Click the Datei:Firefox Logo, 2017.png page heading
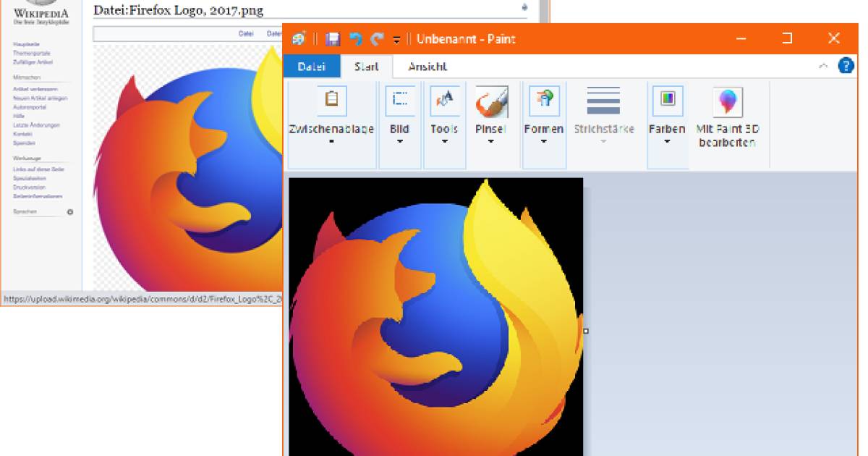The height and width of the screenshot is (456, 868). point(179,10)
